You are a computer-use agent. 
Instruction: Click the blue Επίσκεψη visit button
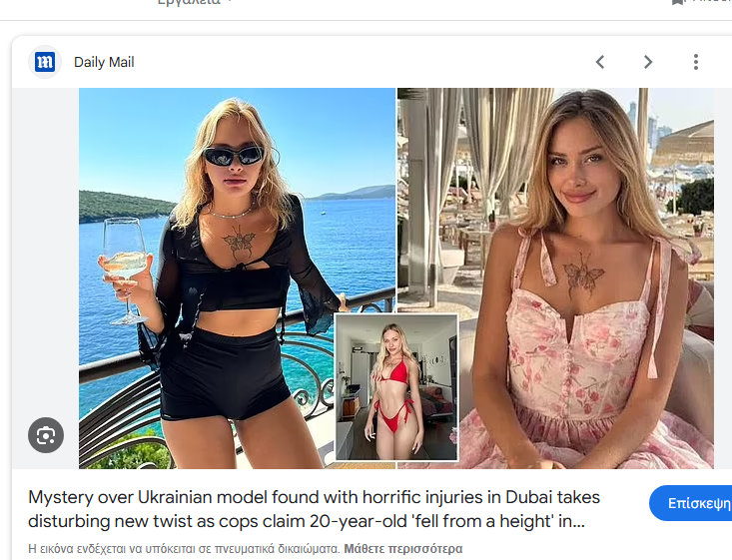691,503
